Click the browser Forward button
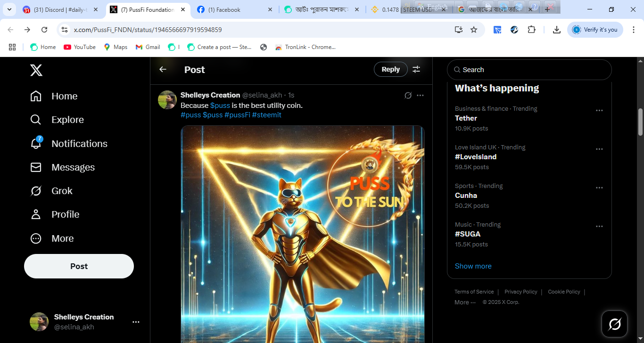Screen dimensions: 644x343 [x=27, y=30]
